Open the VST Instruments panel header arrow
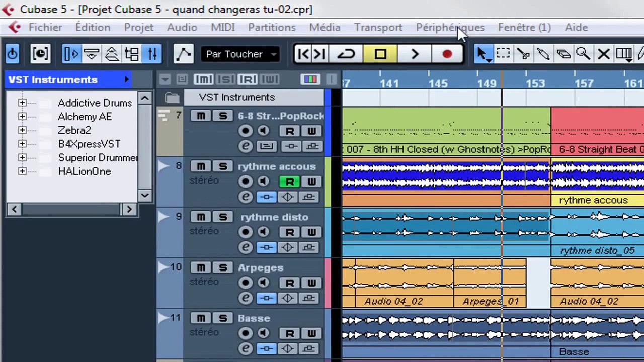The image size is (644, 362). coord(127,79)
